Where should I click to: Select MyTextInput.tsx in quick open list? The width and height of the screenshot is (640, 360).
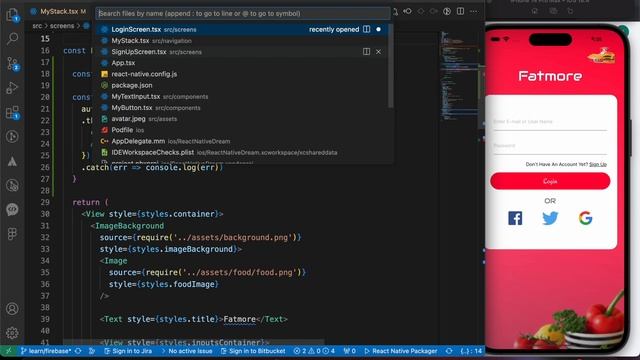(242, 96)
